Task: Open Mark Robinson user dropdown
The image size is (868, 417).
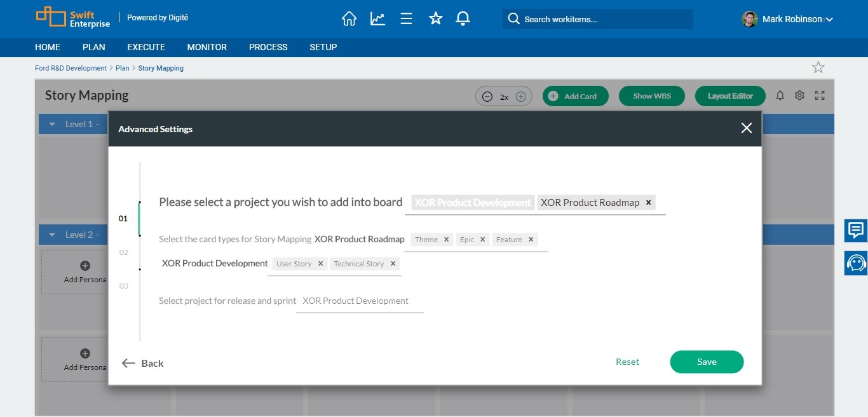Action: pos(829,20)
